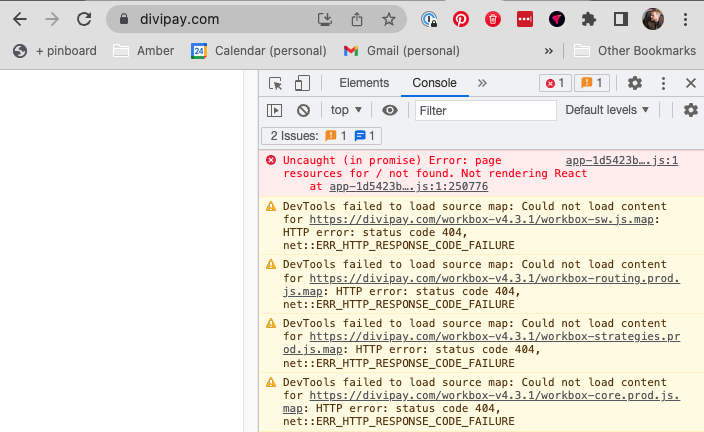Open app-1d5423b….js:1 source link on the right
The height and width of the screenshot is (432, 704).
[622, 160]
